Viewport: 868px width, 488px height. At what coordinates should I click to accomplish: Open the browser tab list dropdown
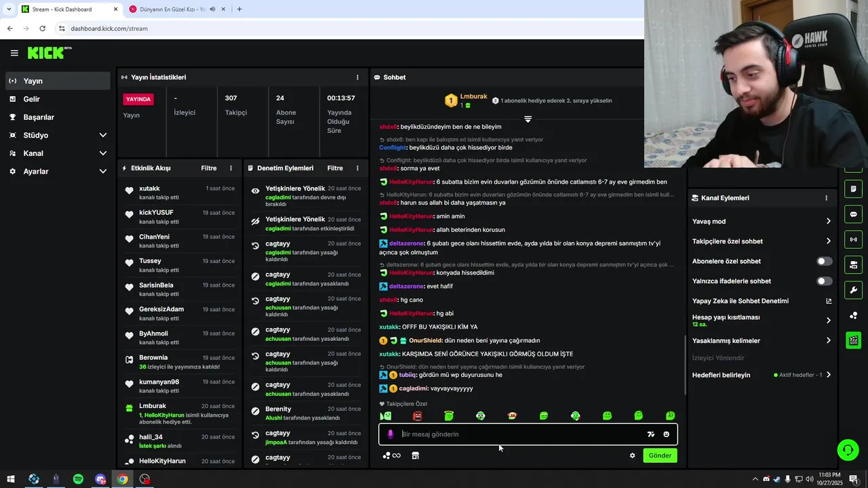[x=9, y=9]
